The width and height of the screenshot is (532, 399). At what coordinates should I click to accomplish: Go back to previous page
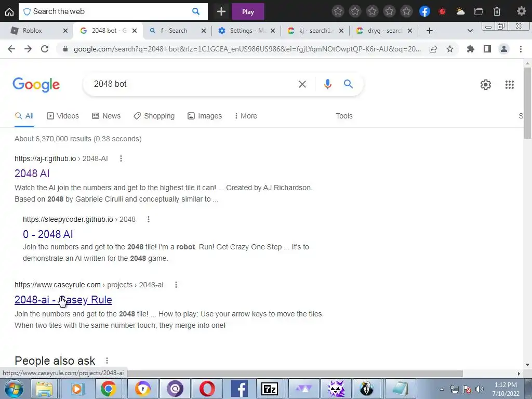tap(11, 49)
